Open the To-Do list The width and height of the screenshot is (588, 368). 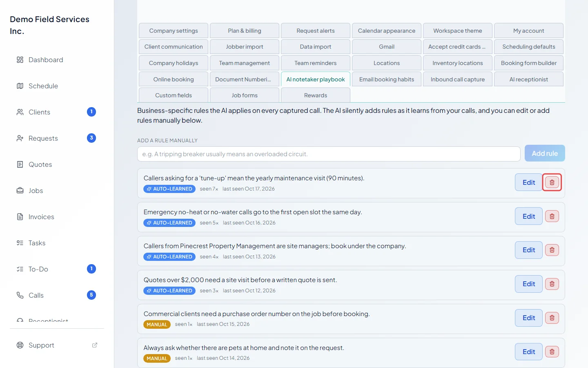[57, 269]
